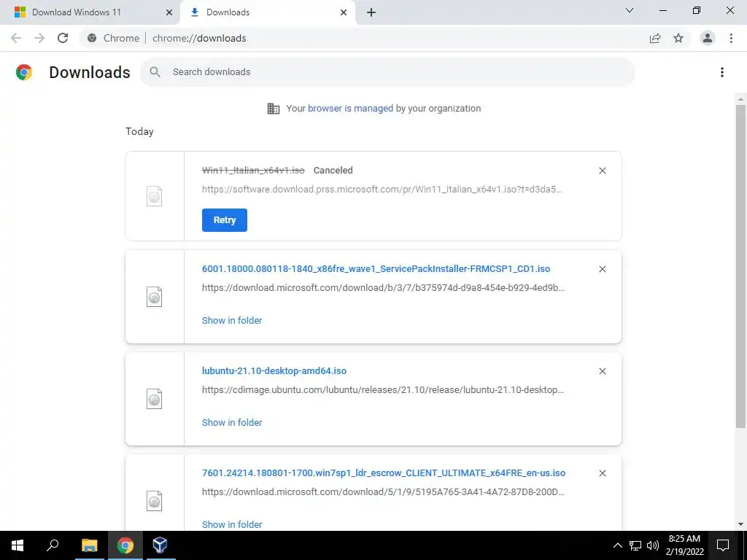Open the win7sp1 CLIENT_ULTIMATE iso file link

(x=384, y=472)
